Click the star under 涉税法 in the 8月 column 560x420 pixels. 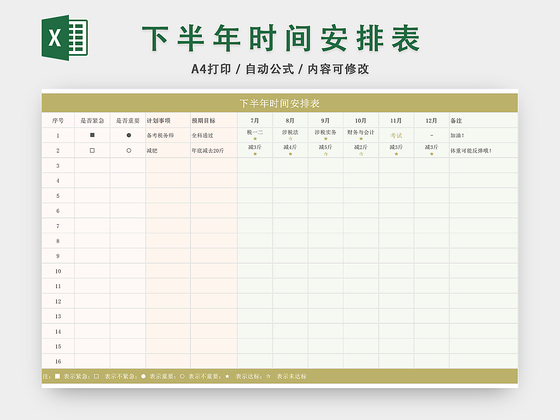290,139
